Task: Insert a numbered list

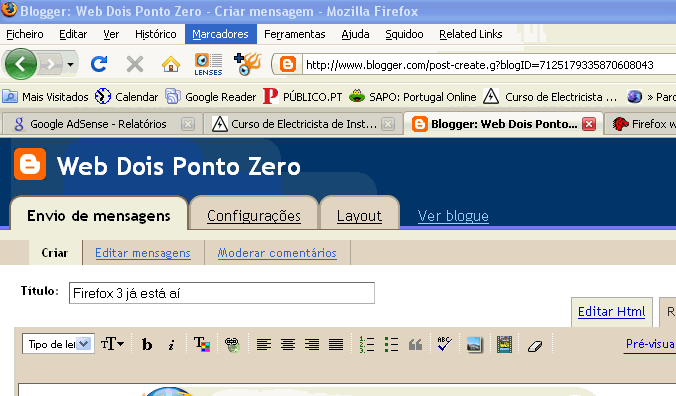Action: [366, 344]
